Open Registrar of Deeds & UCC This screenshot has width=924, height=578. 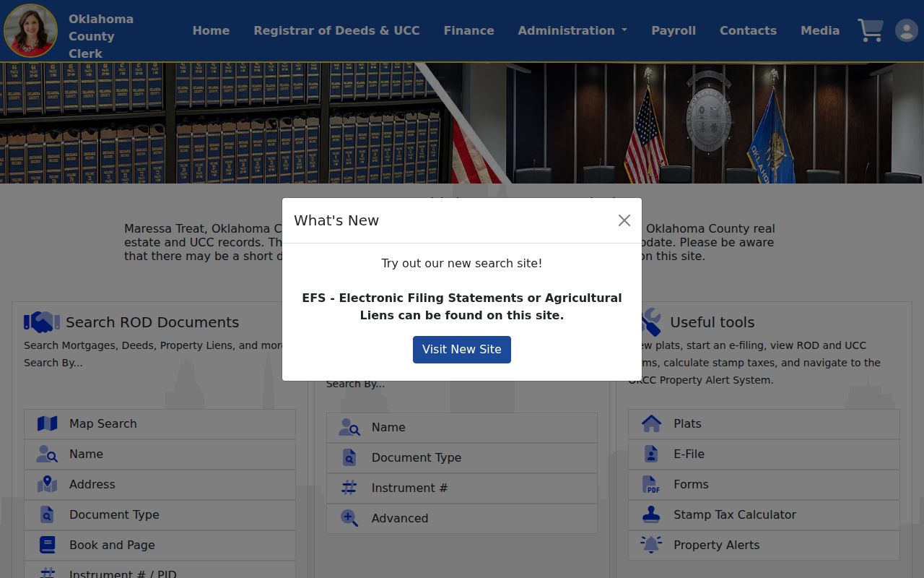[336, 30]
